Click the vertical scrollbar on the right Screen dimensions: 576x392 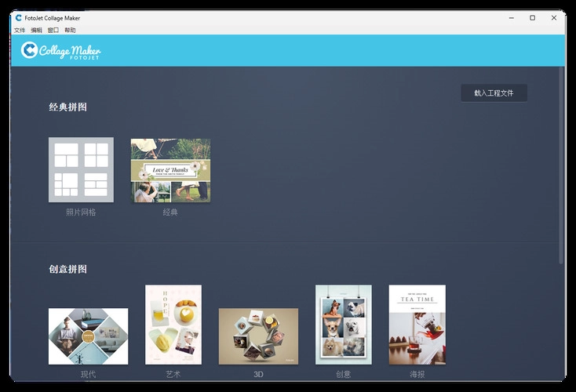560,165
